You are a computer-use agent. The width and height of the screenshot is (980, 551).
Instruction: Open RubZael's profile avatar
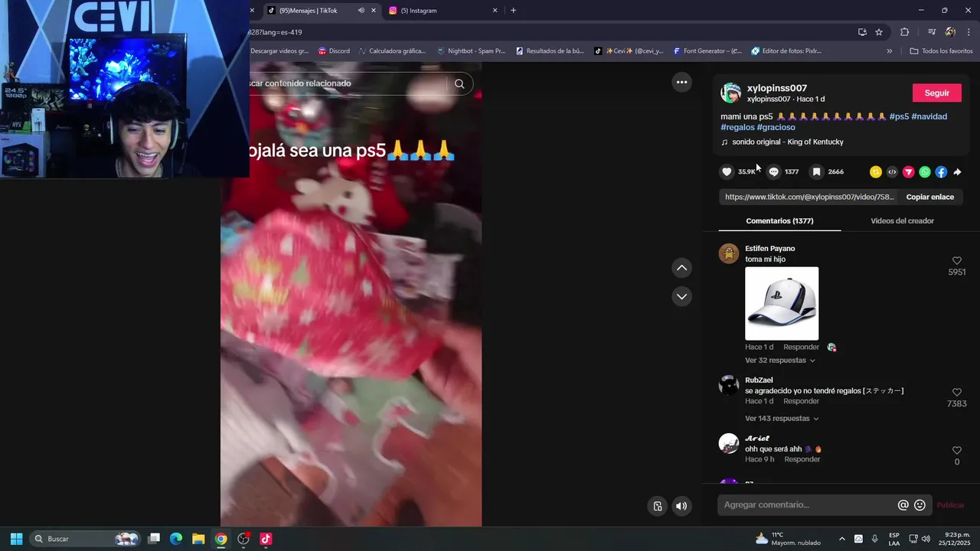729,385
